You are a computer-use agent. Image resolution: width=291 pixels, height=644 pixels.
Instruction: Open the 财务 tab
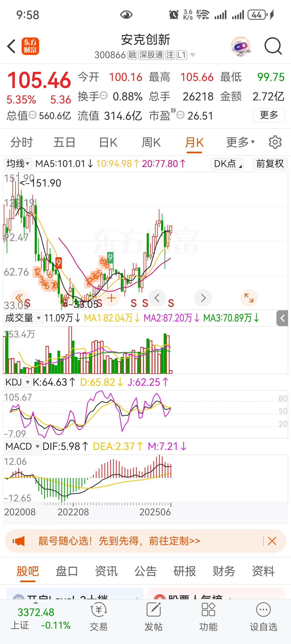224,571
